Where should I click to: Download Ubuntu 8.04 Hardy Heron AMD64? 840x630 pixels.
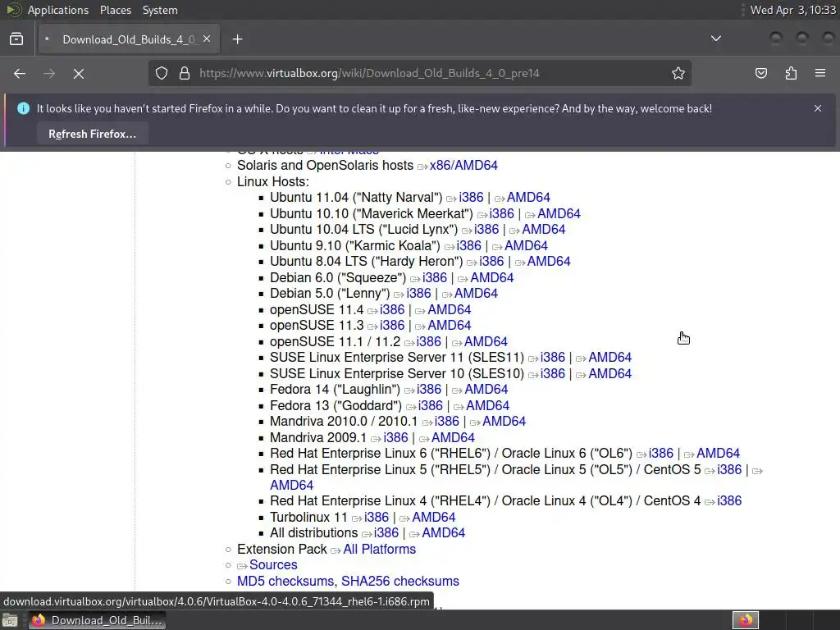click(549, 261)
